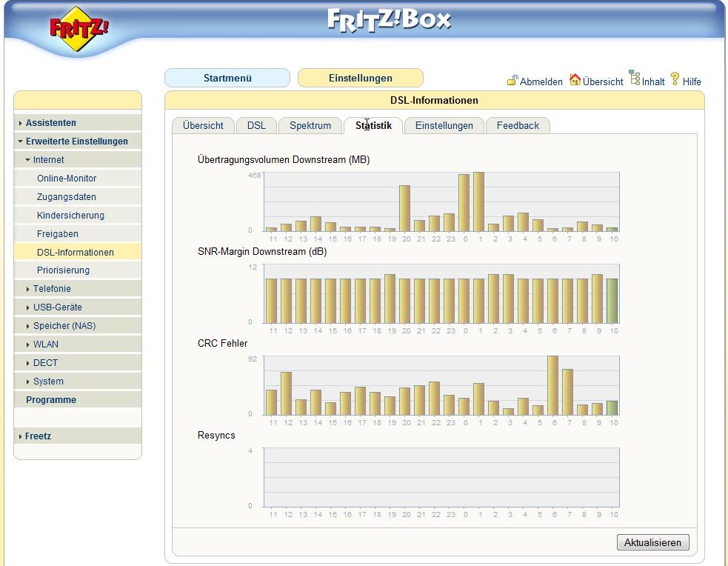
Task: Collapse the Erweiterte Einstellungen arrow
Action: coord(21,141)
